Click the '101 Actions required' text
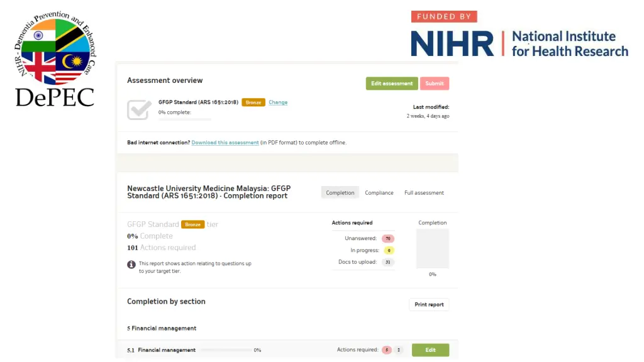This screenshot has width=644, height=362. point(162,248)
